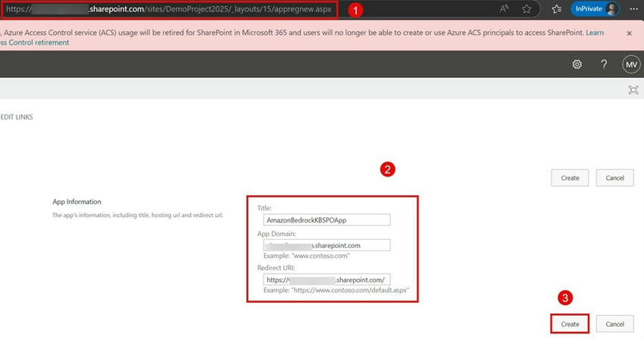
Task: Open the SharePoint settings gear
Action: tap(577, 64)
